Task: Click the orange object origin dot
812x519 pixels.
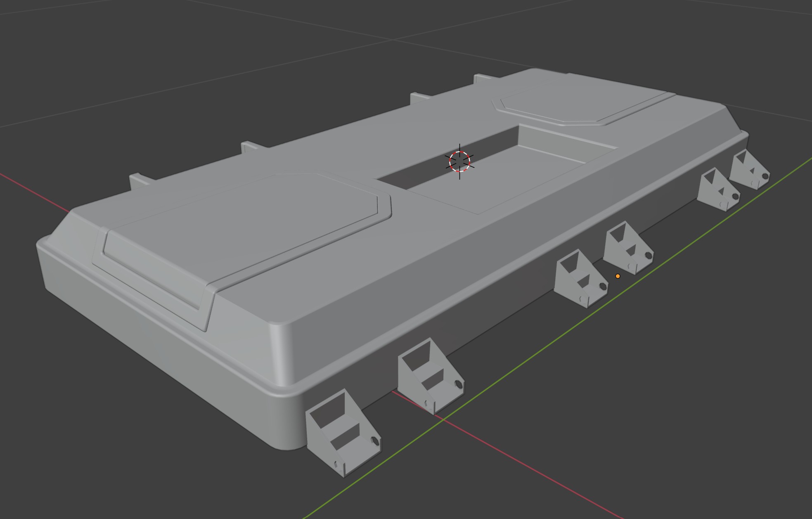Action: pos(618,276)
